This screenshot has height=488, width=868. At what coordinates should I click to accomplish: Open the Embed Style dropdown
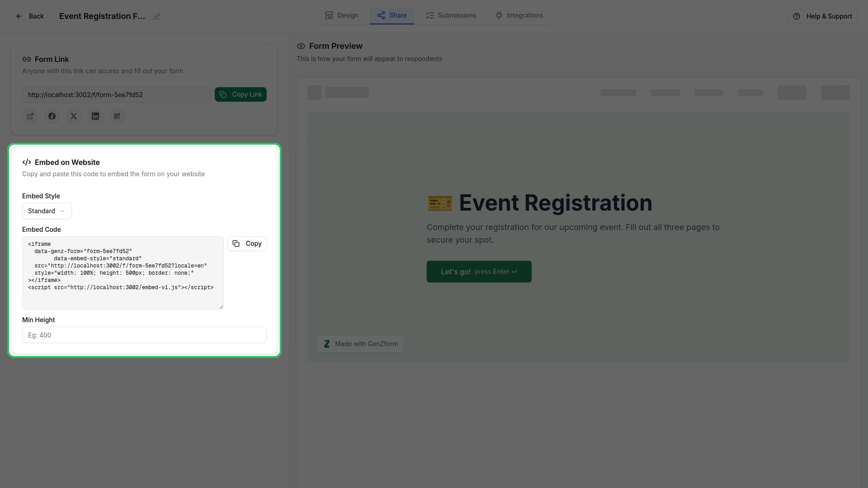pos(47,211)
